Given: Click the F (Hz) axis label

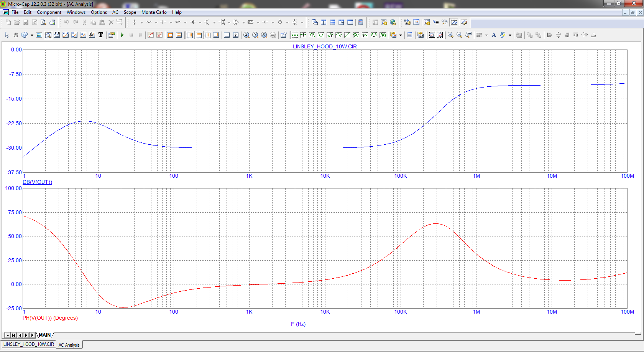Looking at the screenshot, I should coord(298,324).
